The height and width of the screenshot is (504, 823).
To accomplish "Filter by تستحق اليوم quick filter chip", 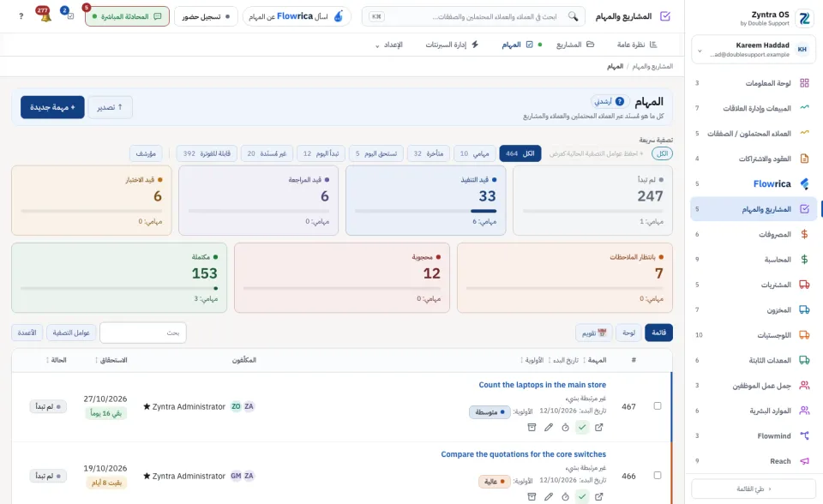I will tap(376, 153).
